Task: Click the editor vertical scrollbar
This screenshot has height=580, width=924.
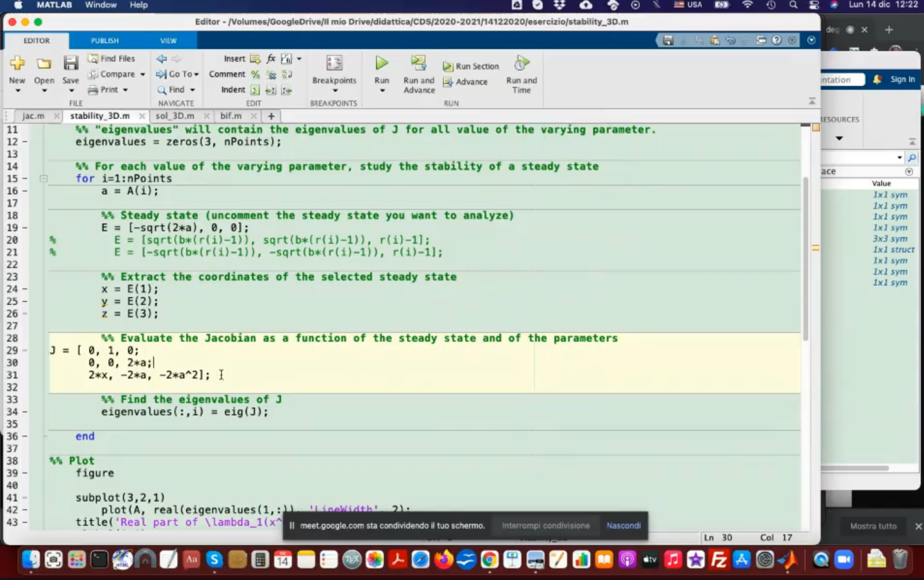Action: click(x=805, y=258)
